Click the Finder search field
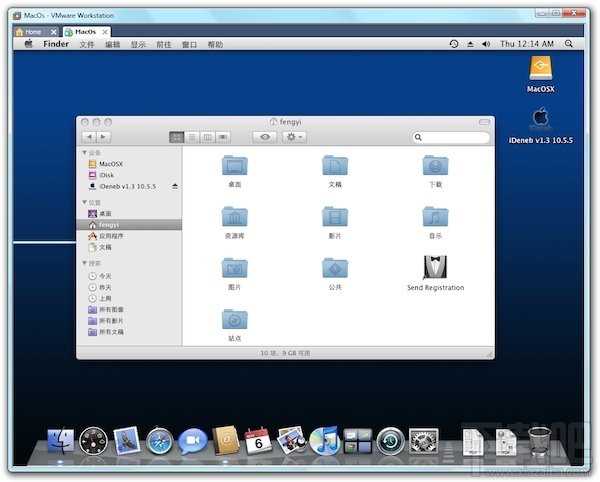600x482 pixels. coord(450,137)
